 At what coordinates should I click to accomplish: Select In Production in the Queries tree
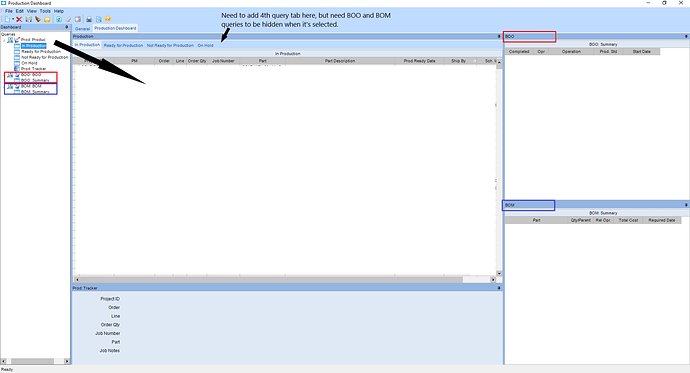[34, 46]
